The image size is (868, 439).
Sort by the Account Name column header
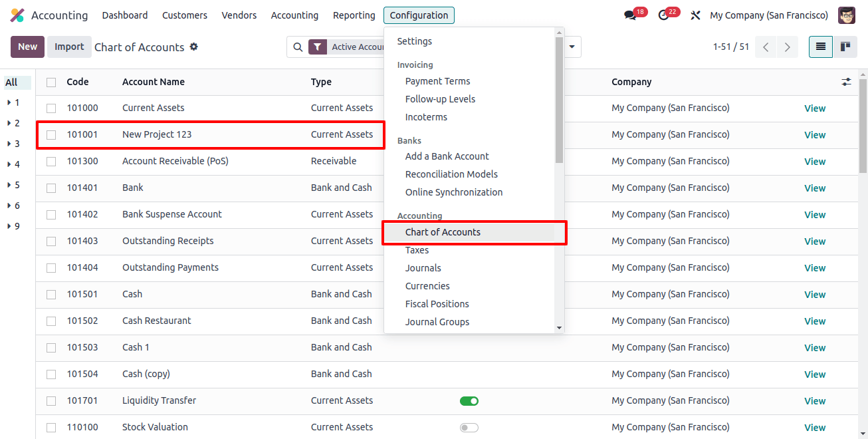click(x=154, y=82)
